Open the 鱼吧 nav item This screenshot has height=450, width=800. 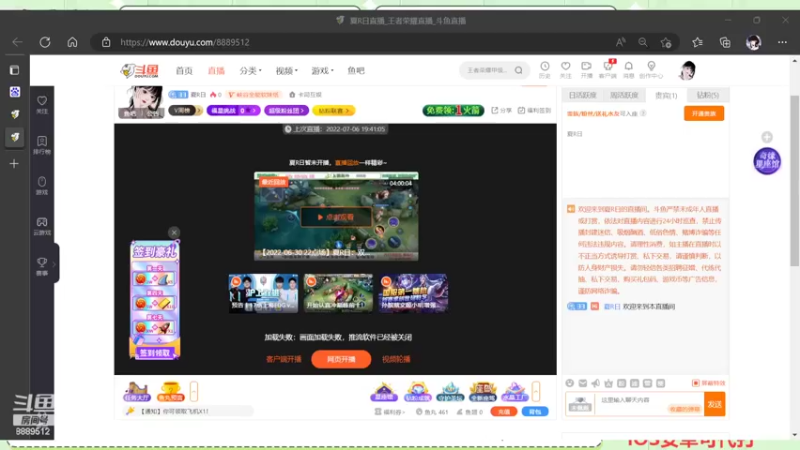point(356,70)
